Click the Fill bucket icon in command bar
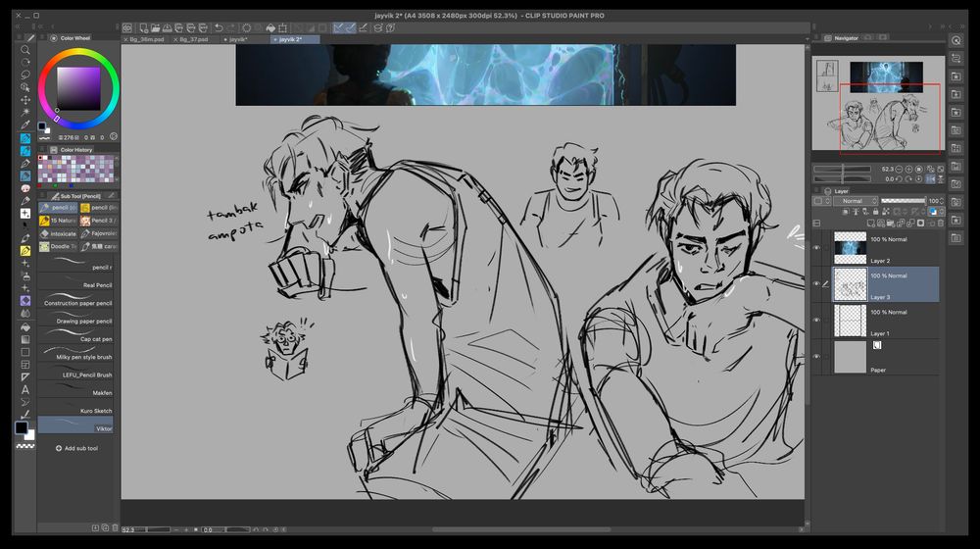The image size is (980, 549). click(x=270, y=27)
